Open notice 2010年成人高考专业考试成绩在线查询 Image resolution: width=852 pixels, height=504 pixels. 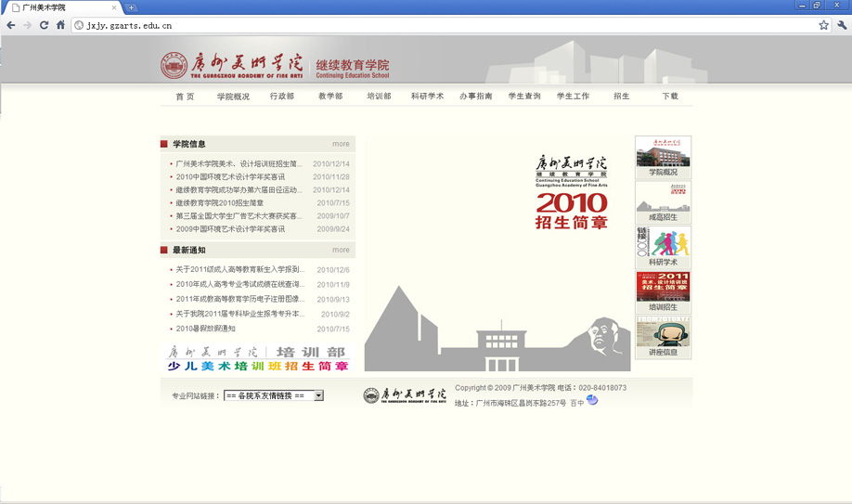(239, 284)
